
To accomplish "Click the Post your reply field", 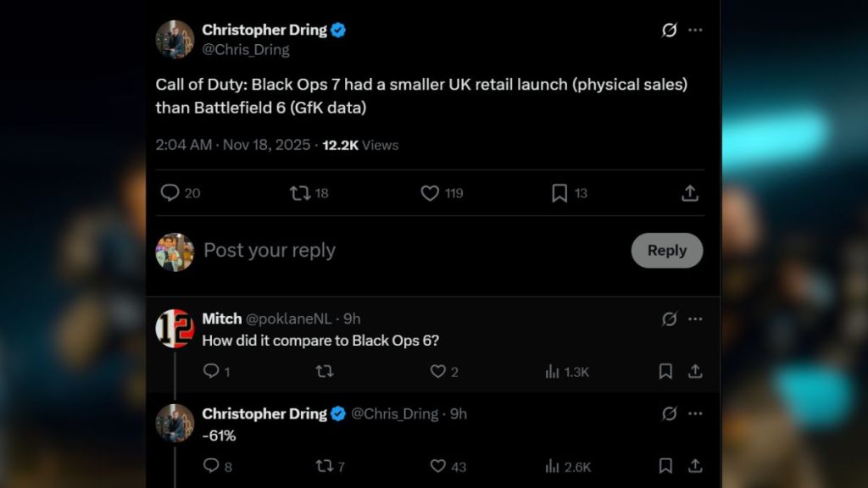I will 270,250.
